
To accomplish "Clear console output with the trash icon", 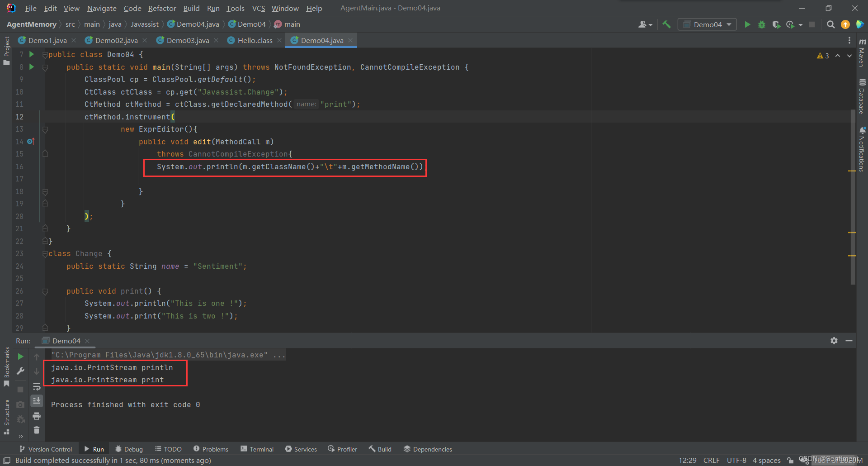I will [x=37, y=430].
